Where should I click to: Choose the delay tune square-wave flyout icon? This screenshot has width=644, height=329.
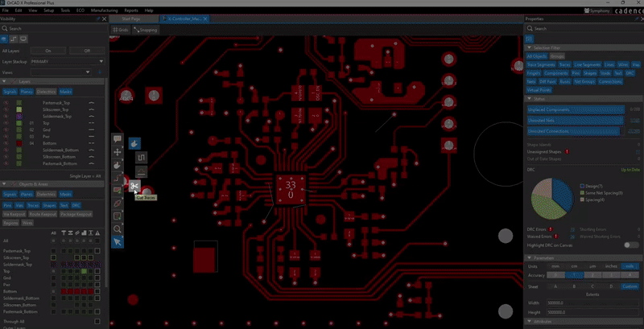tap(142, 158)
